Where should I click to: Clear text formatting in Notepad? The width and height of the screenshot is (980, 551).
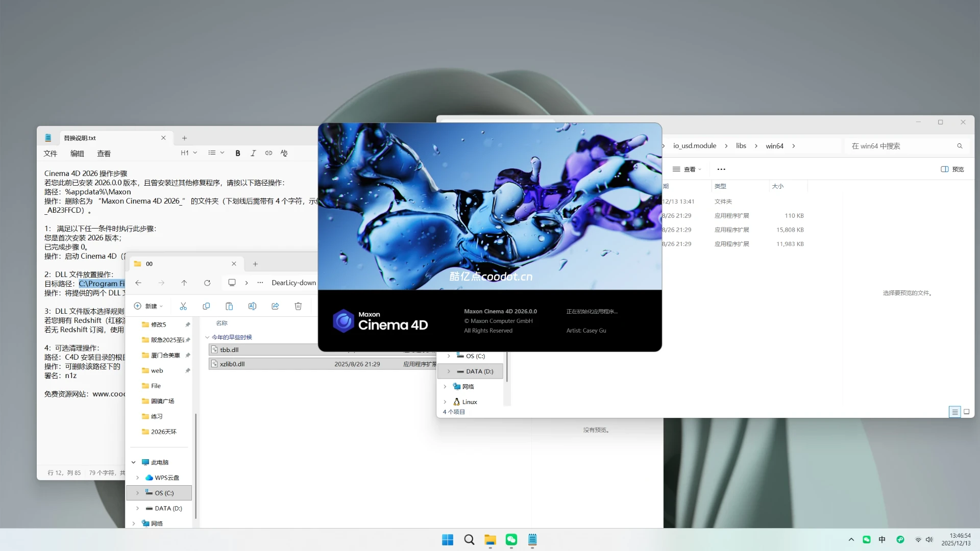[x=284, y=153]
